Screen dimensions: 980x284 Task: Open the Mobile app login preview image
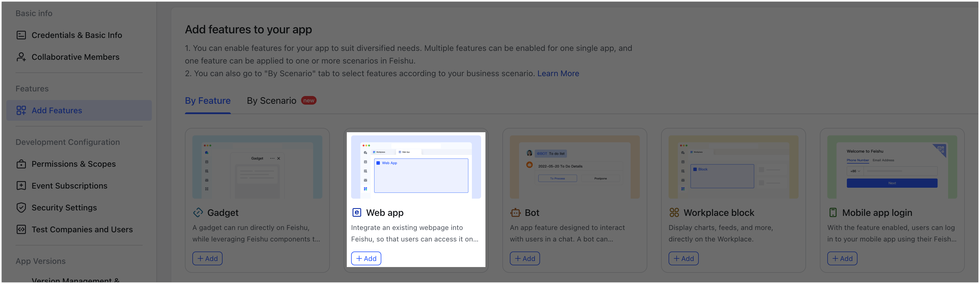892,167
